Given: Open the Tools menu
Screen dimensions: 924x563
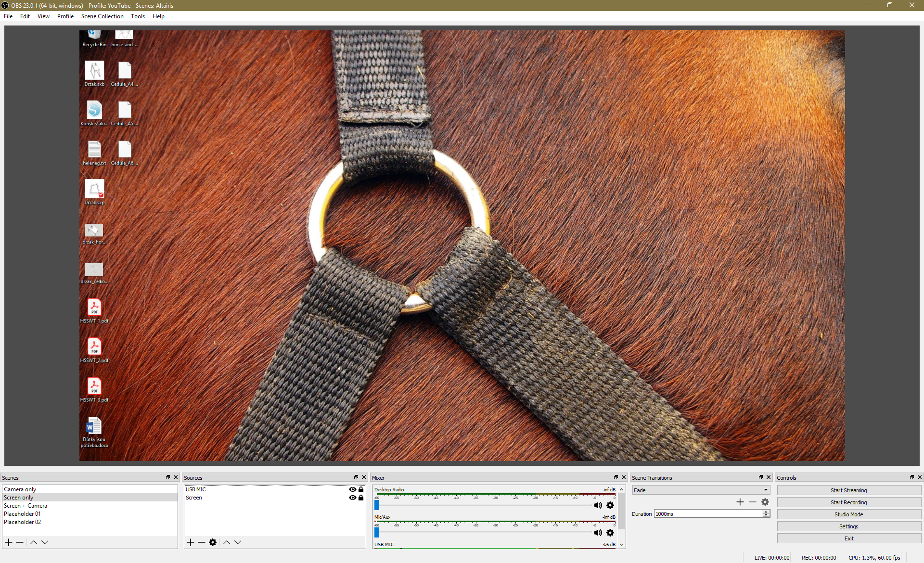Looking at the screenshot, I should coord(138,16).
